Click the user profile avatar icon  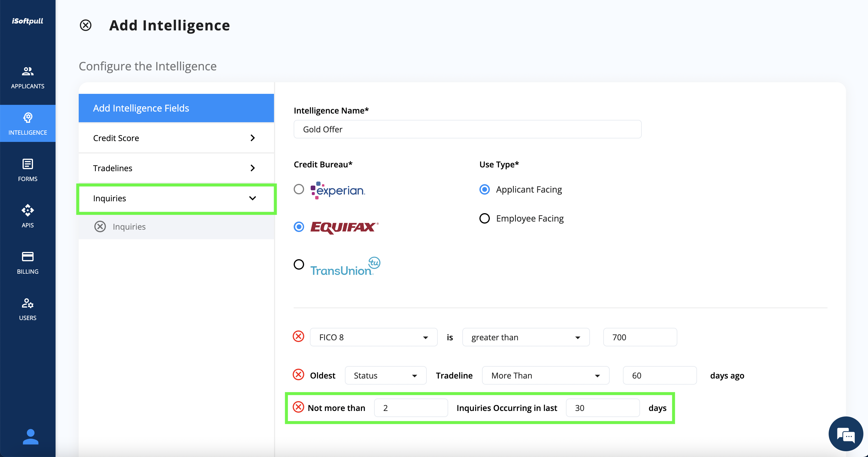click(x=30, y=436)
